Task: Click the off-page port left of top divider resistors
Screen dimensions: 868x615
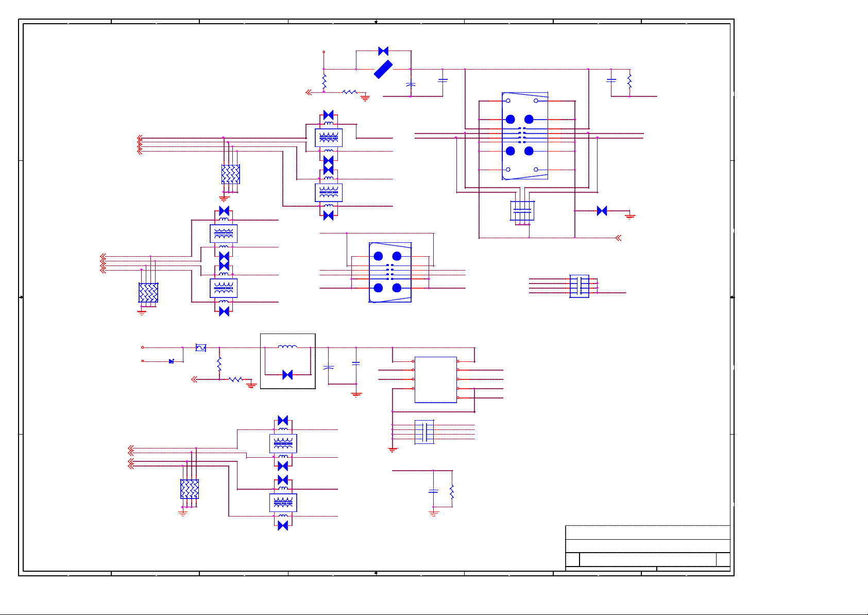Action: pyautogui.click(x=309, y=92)
